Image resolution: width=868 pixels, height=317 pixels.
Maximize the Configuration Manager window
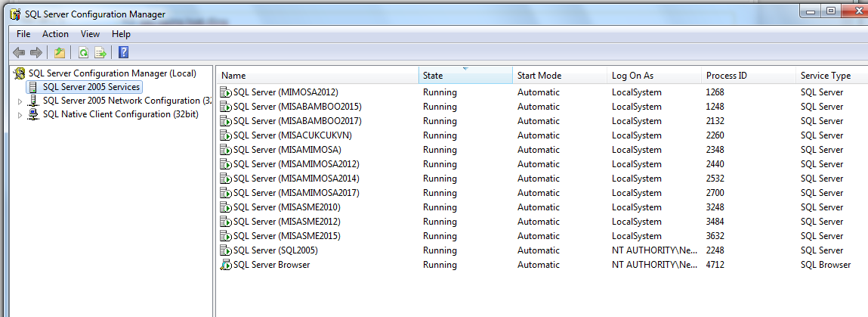(x=830, y=10)
